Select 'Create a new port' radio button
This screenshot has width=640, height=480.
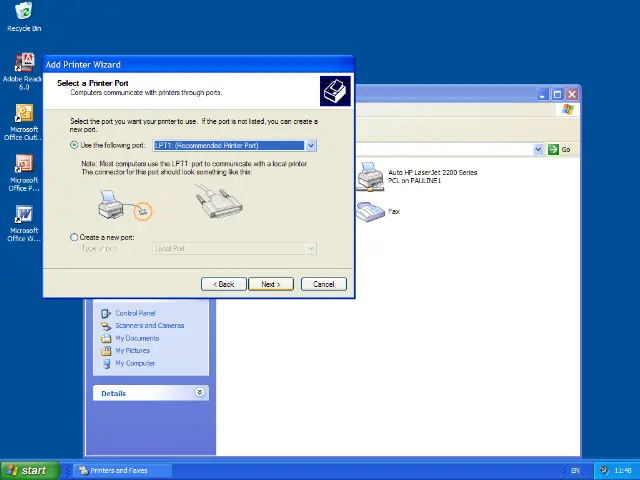coord(74,237)
